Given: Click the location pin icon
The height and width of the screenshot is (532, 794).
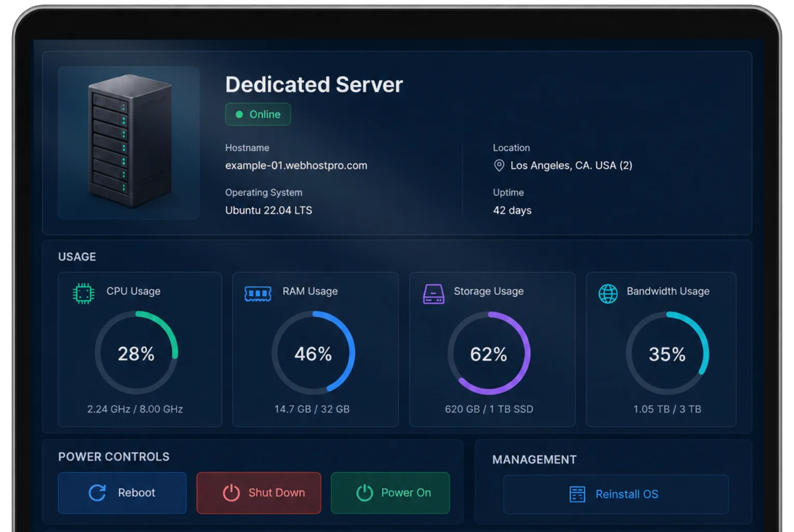Looking at the screenshot, I should click(x=499, y=165).
